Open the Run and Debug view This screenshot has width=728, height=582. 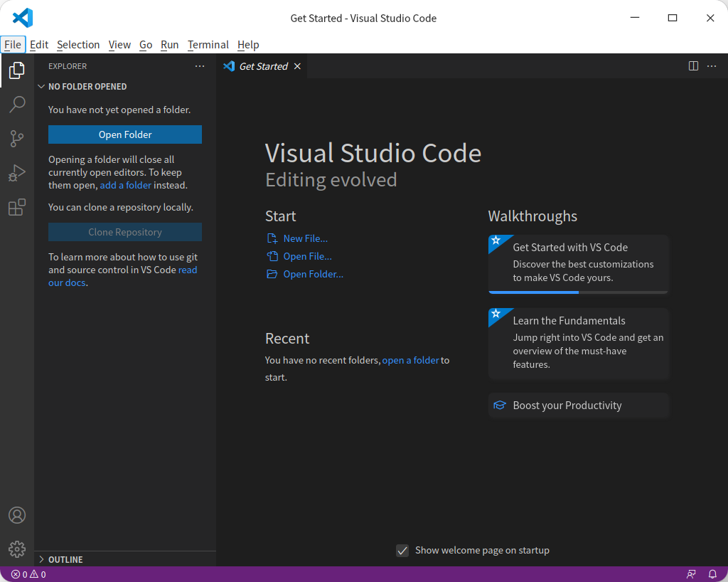tap(17, 173)
